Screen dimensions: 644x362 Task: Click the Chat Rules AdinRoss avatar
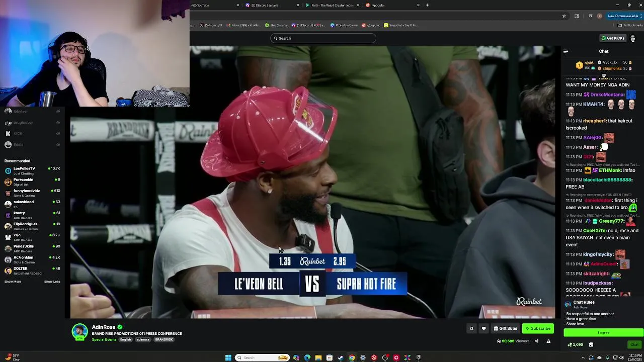pos(568,304)
